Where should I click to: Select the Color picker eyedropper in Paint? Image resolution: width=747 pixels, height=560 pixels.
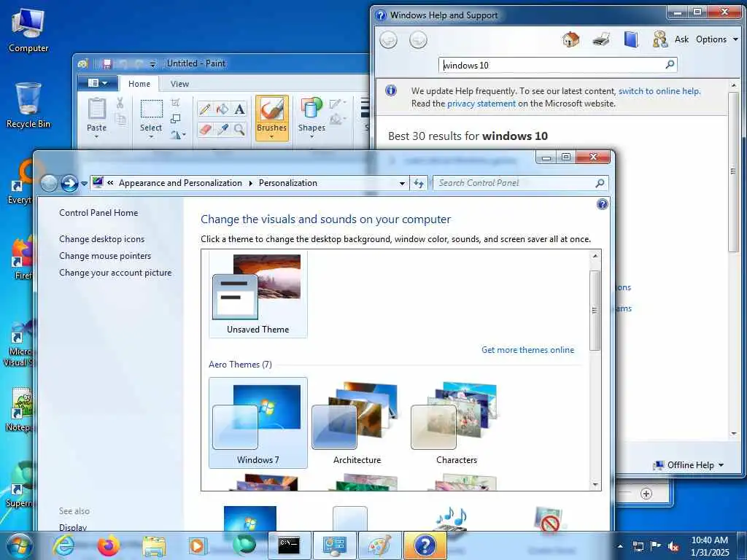pyautogui.click(x=222, y=129)
